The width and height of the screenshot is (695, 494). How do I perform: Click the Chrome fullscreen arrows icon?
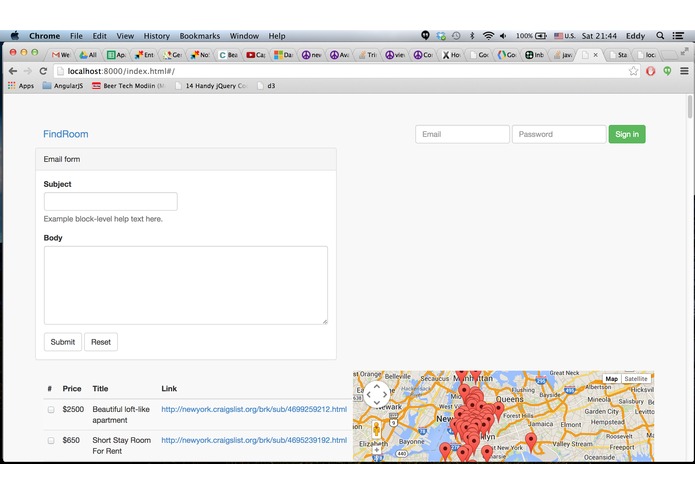684,51
